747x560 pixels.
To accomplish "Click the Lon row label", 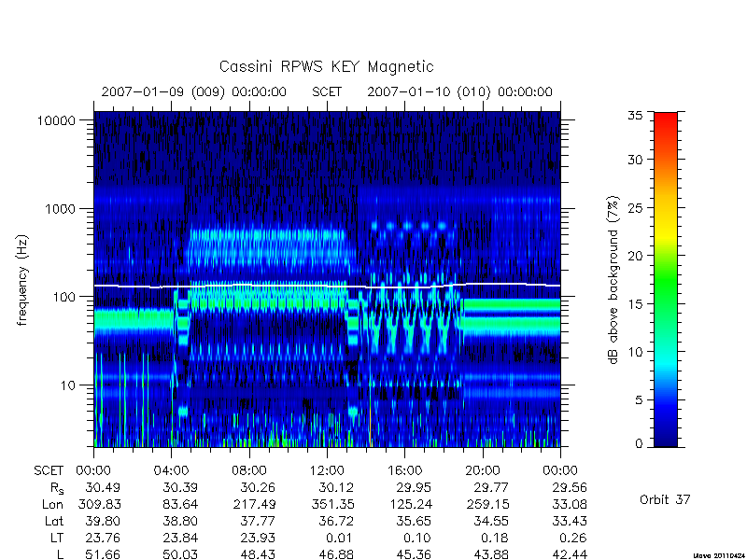I will click(52, 504).
